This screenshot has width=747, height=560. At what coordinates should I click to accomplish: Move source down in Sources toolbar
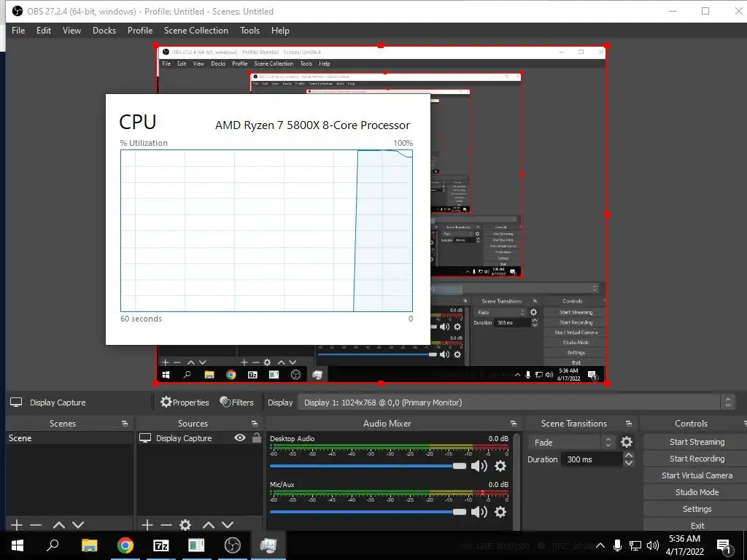(x=228, y=525)
